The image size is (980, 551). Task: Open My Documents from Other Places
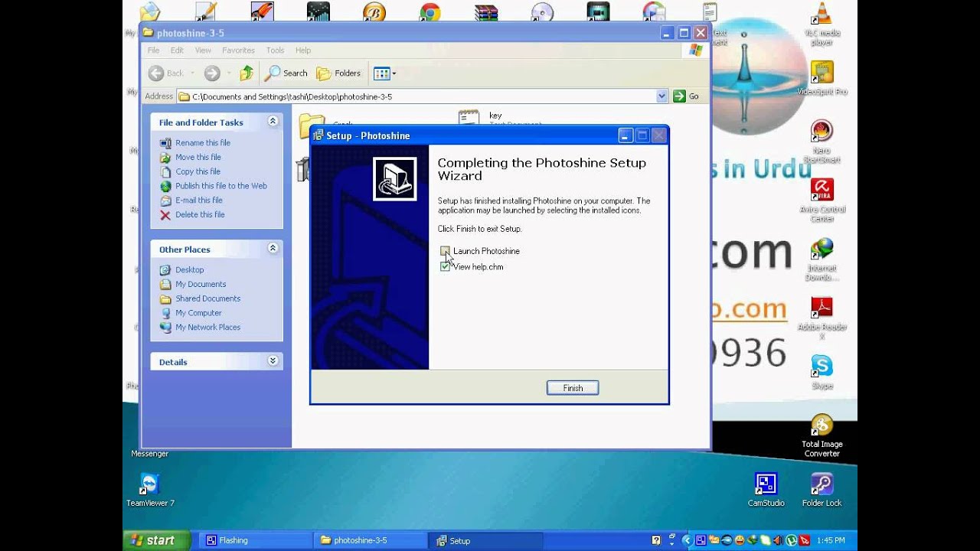201,285
